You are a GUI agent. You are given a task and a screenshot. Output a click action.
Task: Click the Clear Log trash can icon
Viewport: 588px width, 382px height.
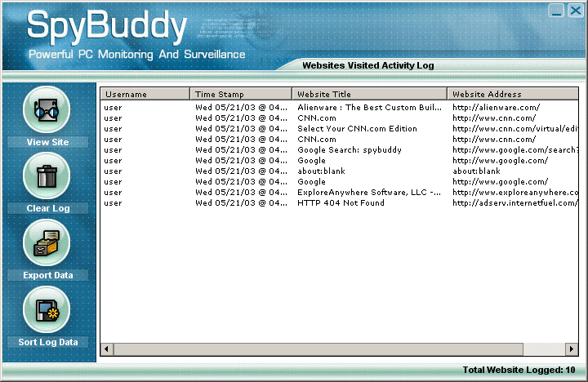47,175
